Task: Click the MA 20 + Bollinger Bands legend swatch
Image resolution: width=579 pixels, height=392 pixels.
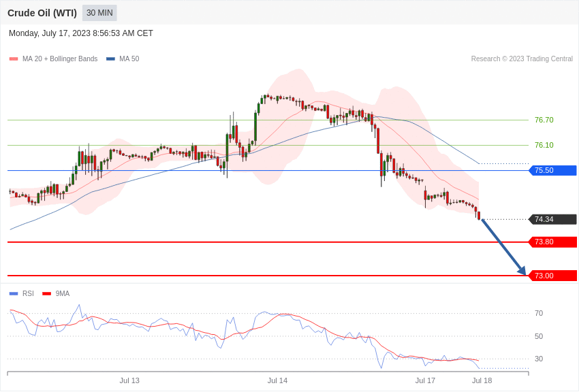Action: click(x=14, y=59)
